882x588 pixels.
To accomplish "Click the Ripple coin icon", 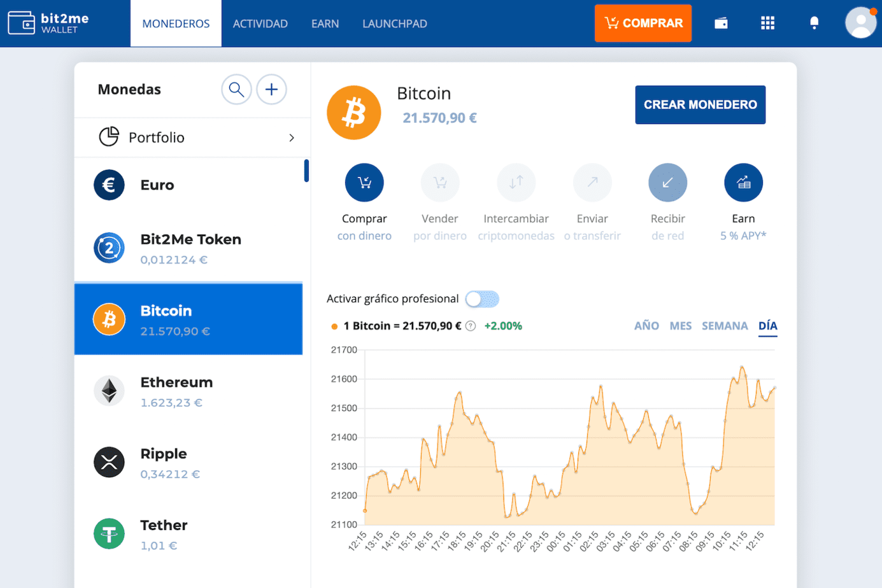I will click(109, 462).
